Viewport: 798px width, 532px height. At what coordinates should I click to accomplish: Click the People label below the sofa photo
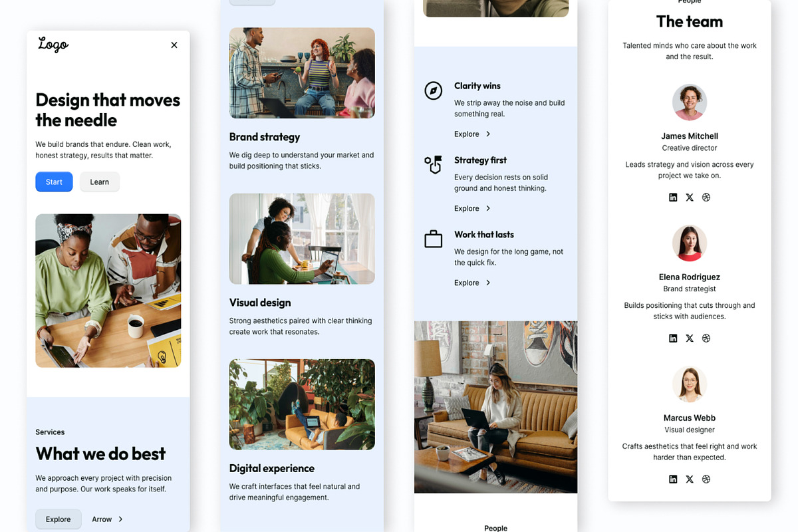point(495,528)
